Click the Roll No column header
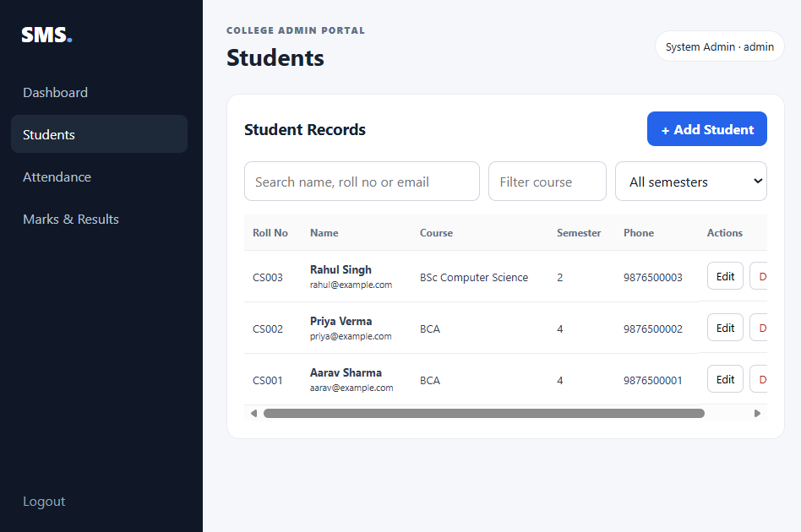This screenshot has width=801, height=532. [270, 233]
